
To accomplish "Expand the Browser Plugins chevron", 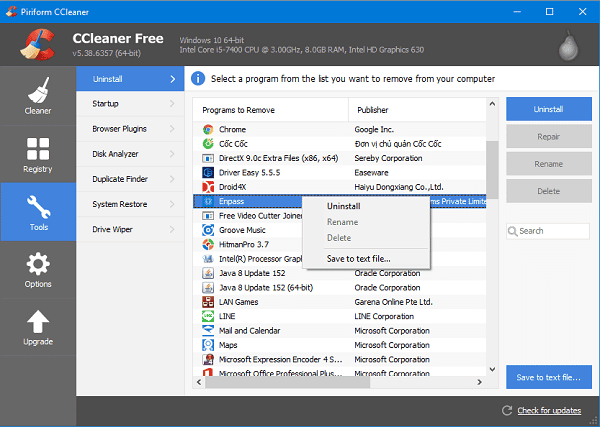I will point(173,129).
